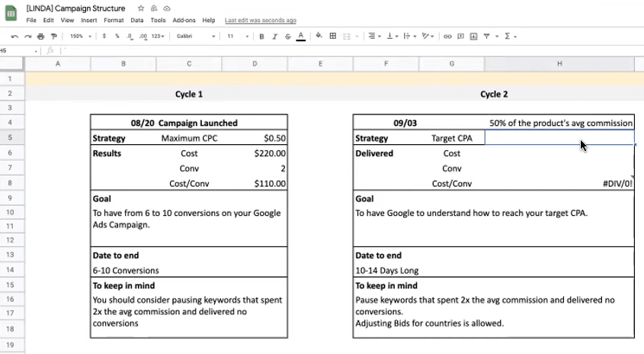Expand the merge cells options arrow
The height and width of the screenshot is (354, 644).
click(x=357, y=37)
